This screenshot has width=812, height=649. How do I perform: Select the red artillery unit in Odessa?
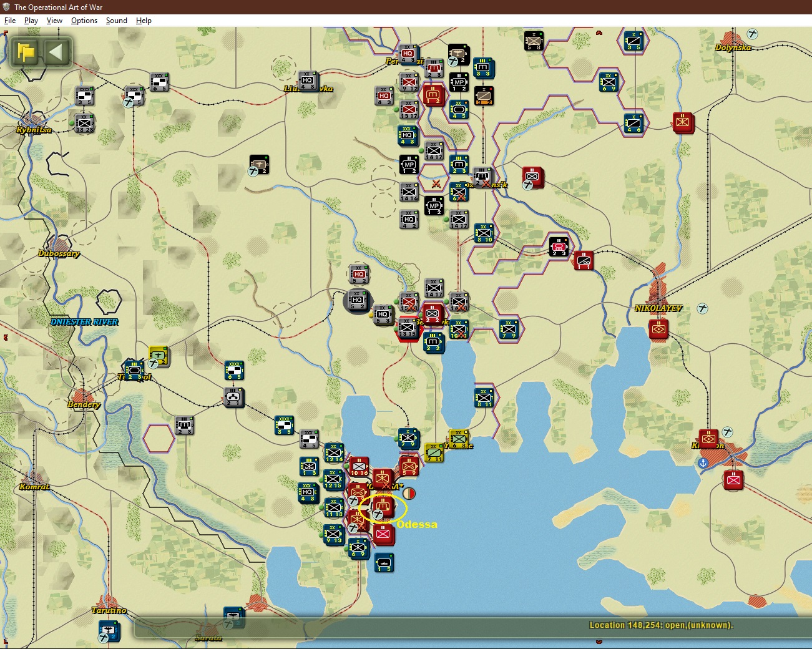coord(382,506)
